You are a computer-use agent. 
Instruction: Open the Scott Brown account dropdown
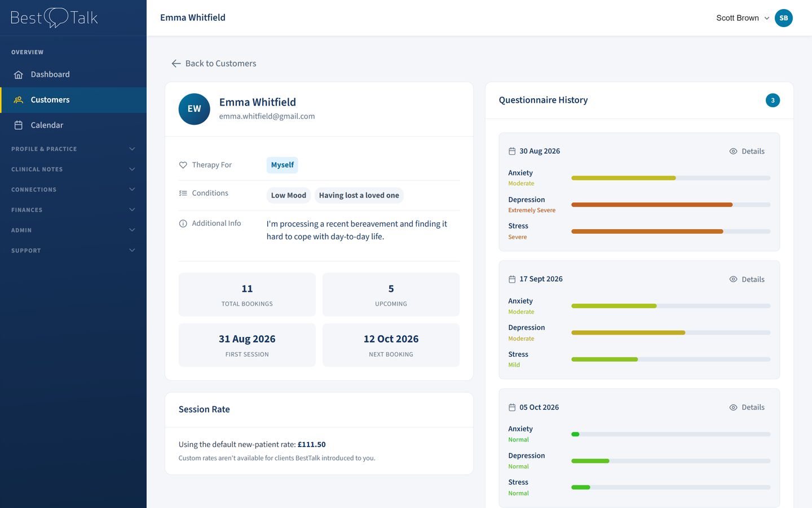coord(743,18)
